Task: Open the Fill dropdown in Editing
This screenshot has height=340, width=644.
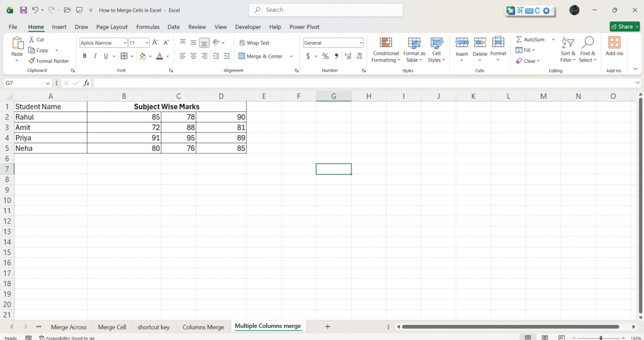Action: click(525, 50)
